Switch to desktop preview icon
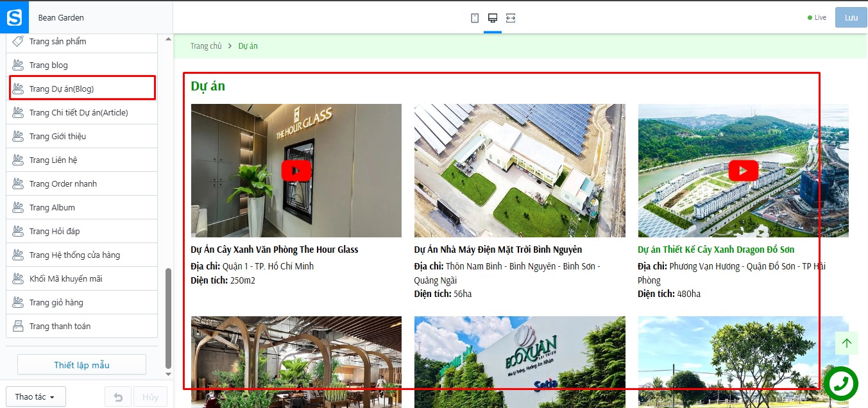The width and height of the screenshot is (868, 408). click(x=493, y=18)
